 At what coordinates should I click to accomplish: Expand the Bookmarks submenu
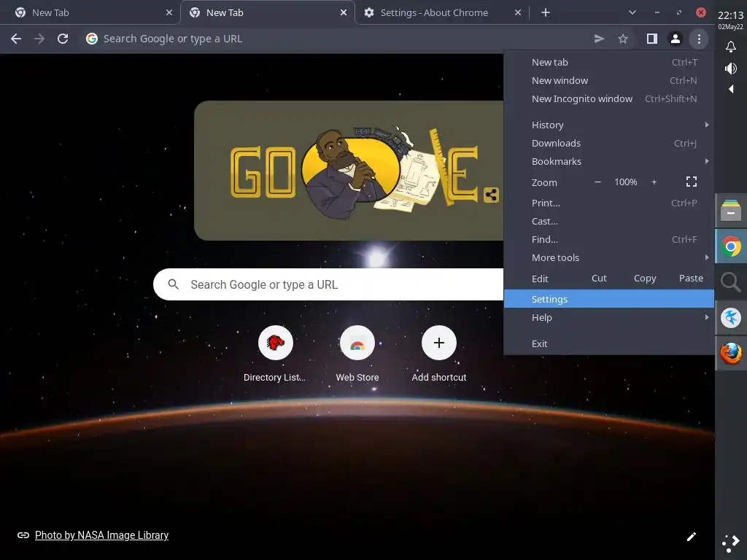pos(609,161)
